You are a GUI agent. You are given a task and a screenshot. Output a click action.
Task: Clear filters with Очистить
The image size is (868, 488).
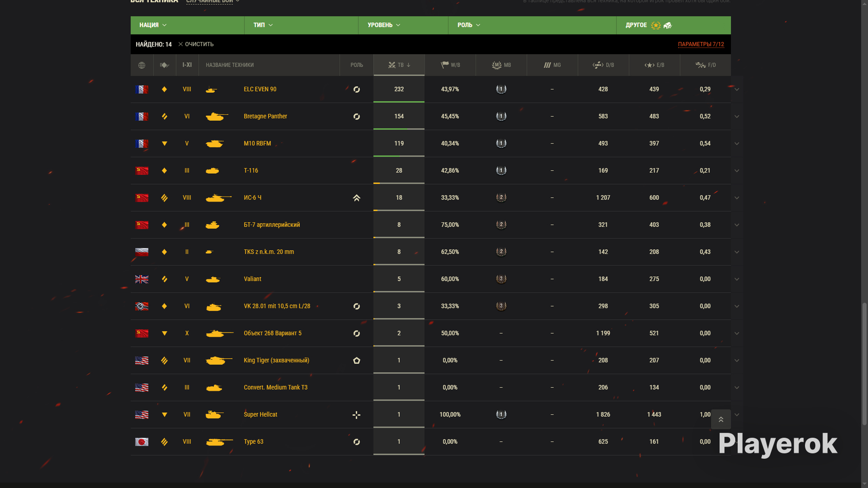[x=196, y=44]
